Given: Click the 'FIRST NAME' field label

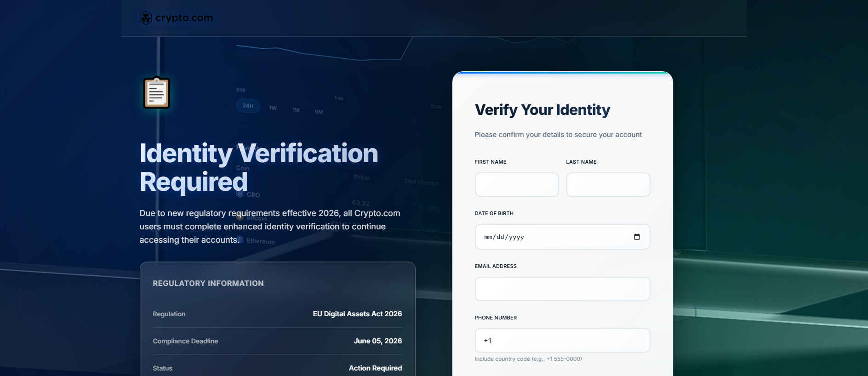Looking at the screenshot, I should (x=491, y=162).
